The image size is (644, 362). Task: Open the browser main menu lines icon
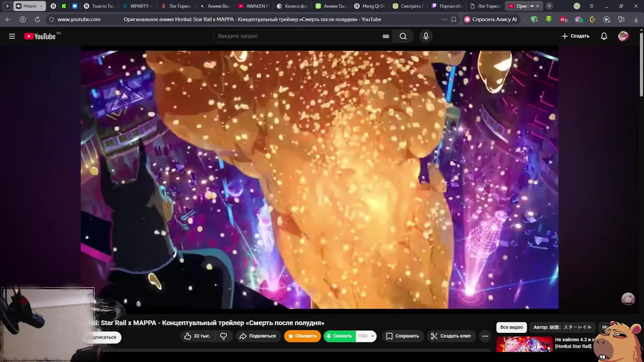point(592,6)
